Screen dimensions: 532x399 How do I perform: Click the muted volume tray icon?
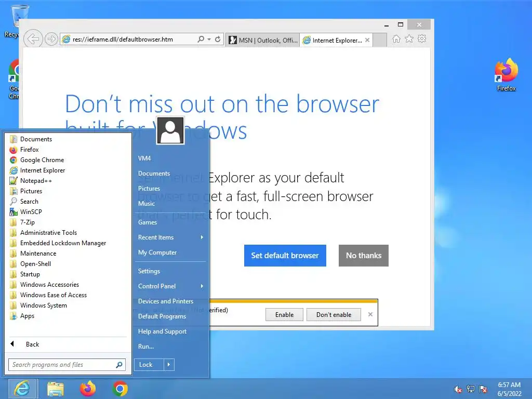pos(458,389)
